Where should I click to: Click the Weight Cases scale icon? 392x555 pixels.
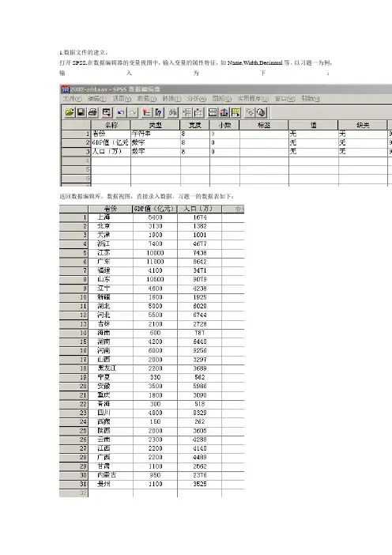pos(224,112)
